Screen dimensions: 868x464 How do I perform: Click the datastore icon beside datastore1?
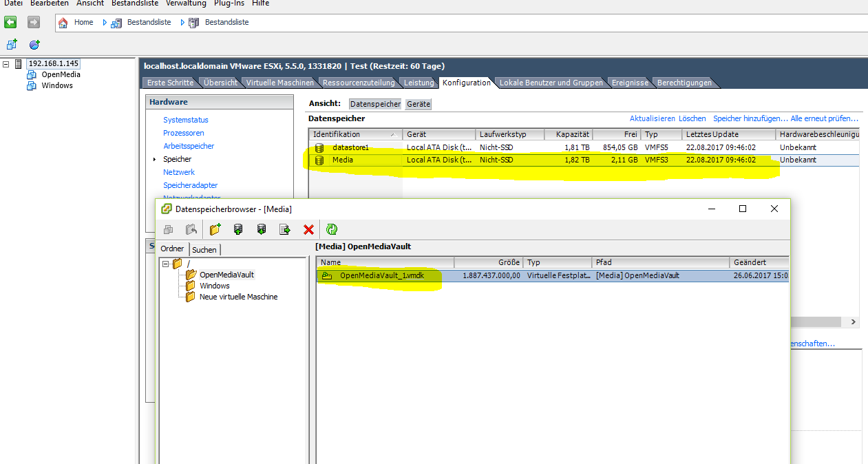pyautogui.click(x=319, y=147)
